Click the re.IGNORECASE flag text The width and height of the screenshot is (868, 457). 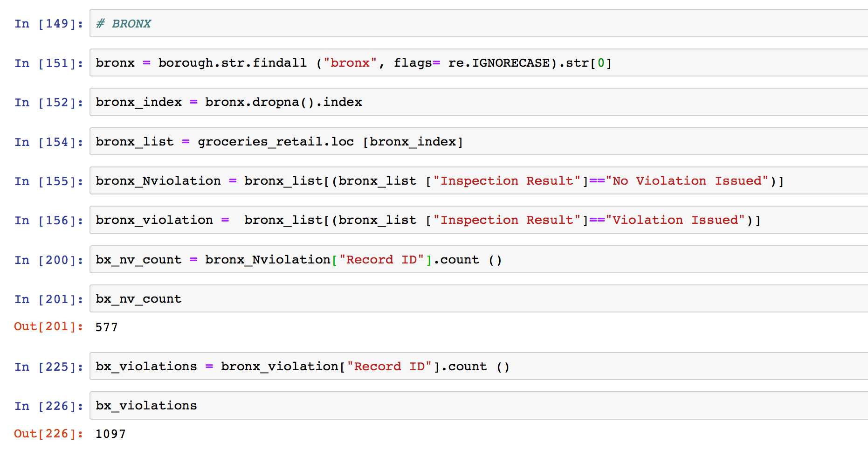pyautogui.click(x=499, y=62)
